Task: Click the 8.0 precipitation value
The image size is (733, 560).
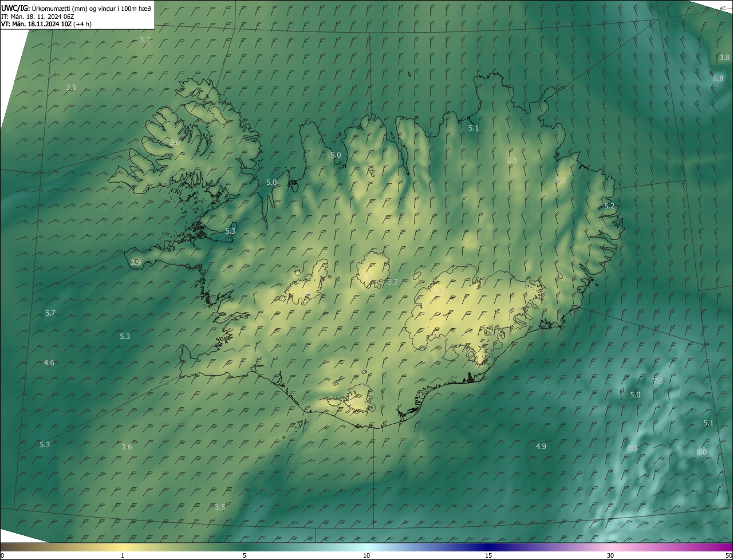Action: coord(702,452)
